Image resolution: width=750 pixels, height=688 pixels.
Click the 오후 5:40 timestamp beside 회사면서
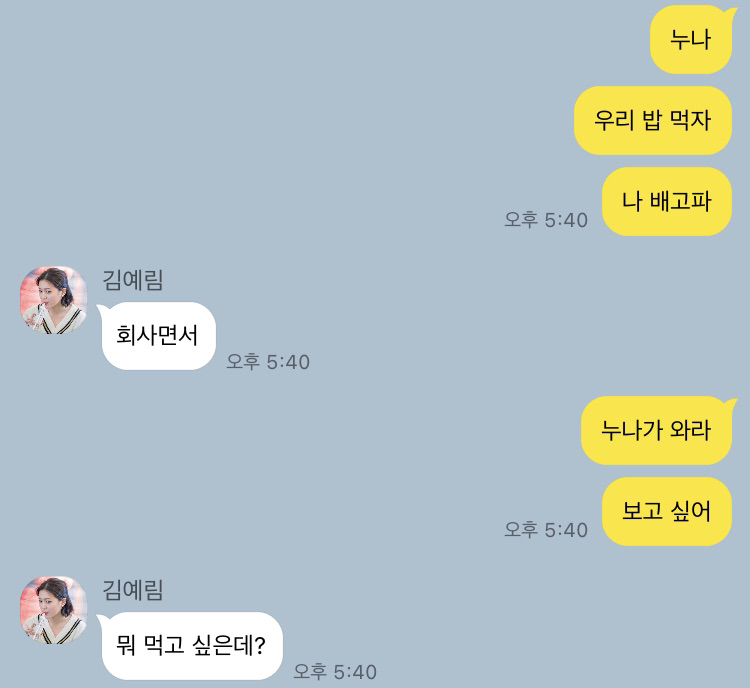(x=268, y=362)
